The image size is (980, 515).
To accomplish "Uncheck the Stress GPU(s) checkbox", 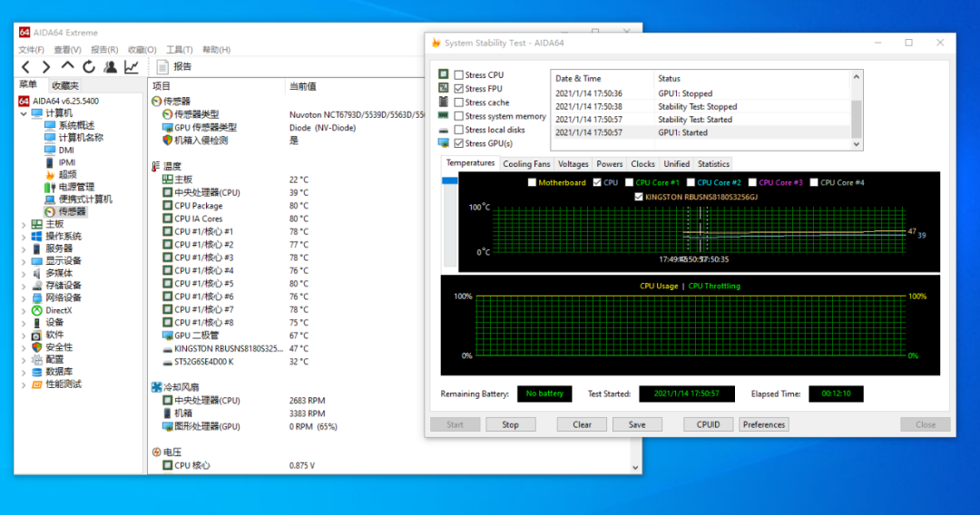I will (x=459, y=143).
